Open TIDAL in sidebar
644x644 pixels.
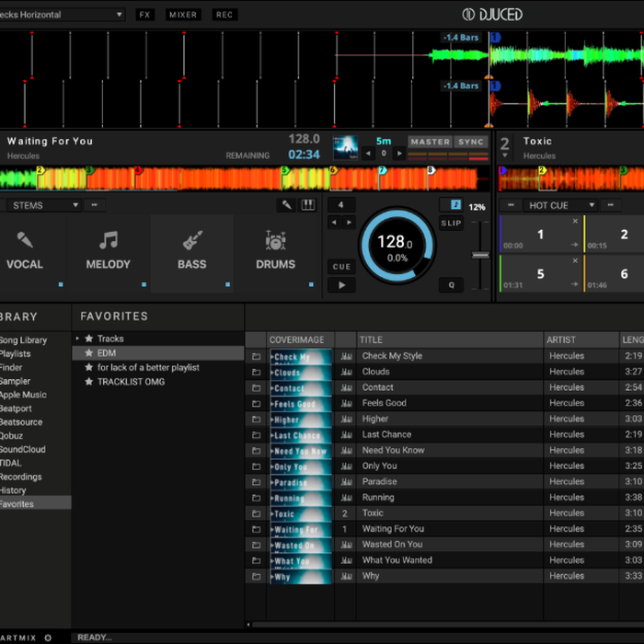click(x=11, y=463)
